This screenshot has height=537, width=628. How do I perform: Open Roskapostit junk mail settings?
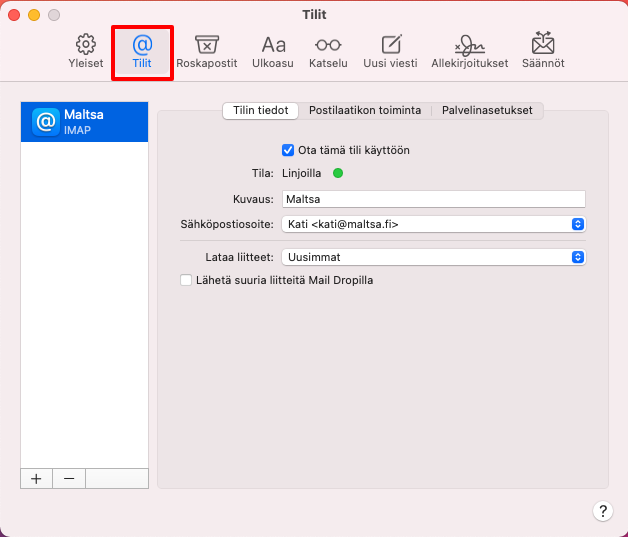[x=207, y=51]
